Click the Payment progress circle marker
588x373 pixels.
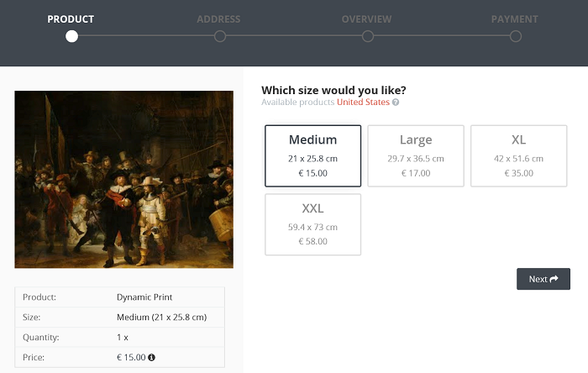(x=516, y=36)
